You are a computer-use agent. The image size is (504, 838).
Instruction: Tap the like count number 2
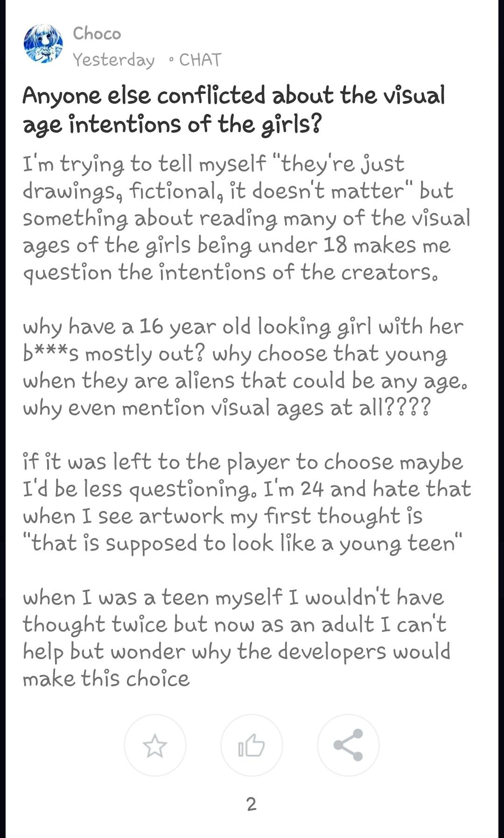[x=251, y=804]
